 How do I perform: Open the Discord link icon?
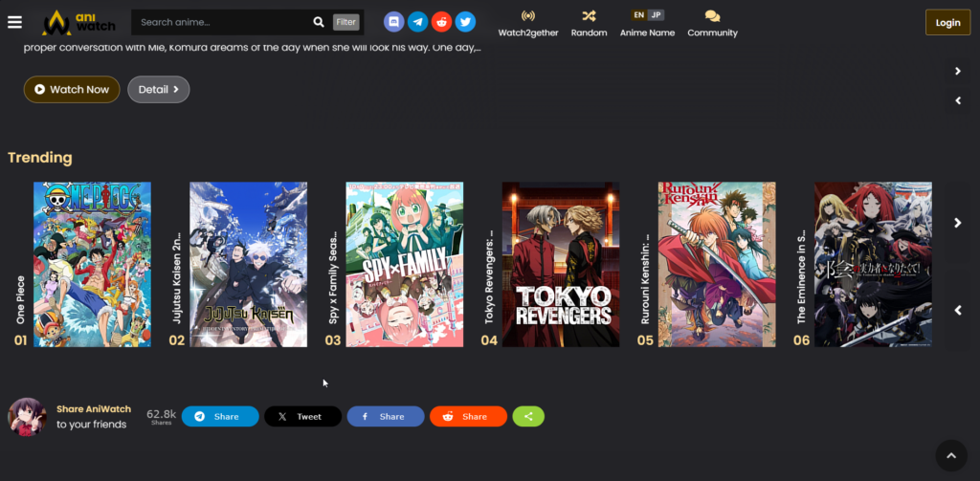click(x=393, y=22)
